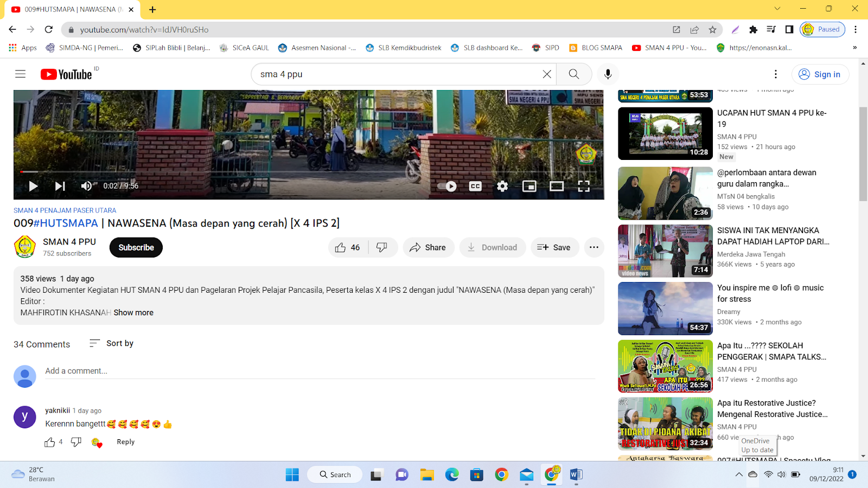
Task: Open the browser side panel
Action: coord(789,29)
